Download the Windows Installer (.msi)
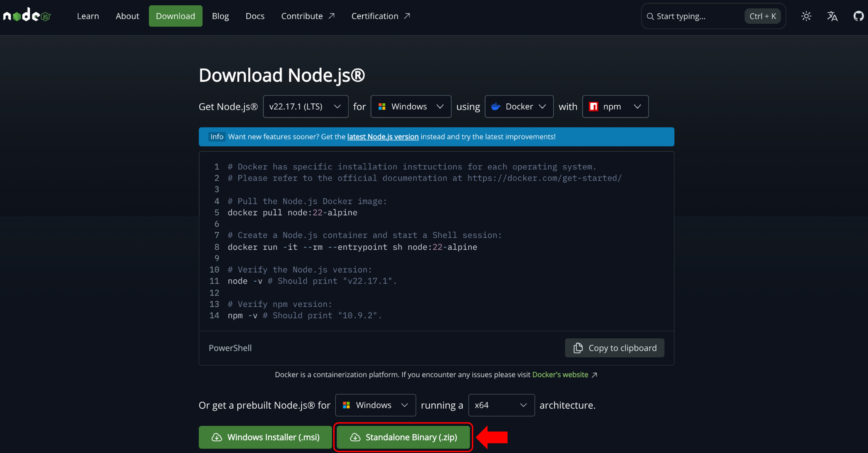 265,437
